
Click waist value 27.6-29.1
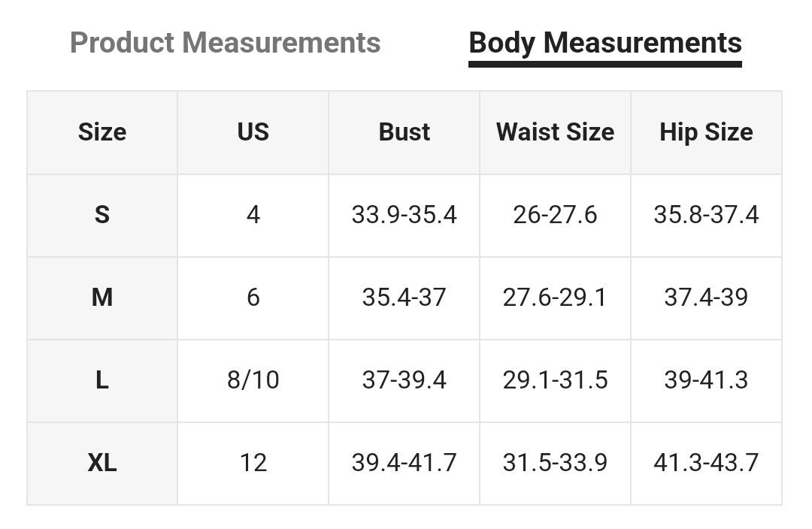point(555,298)
